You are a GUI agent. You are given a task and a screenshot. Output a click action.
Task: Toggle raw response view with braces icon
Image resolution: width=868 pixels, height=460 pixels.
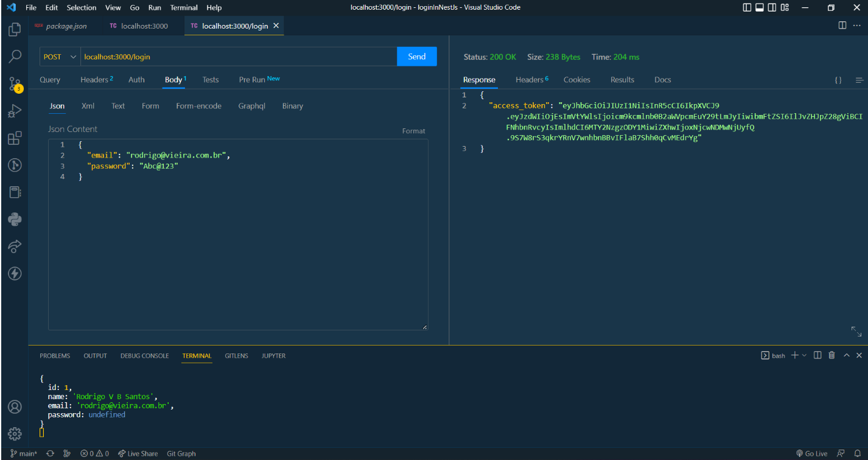point(838,80)
